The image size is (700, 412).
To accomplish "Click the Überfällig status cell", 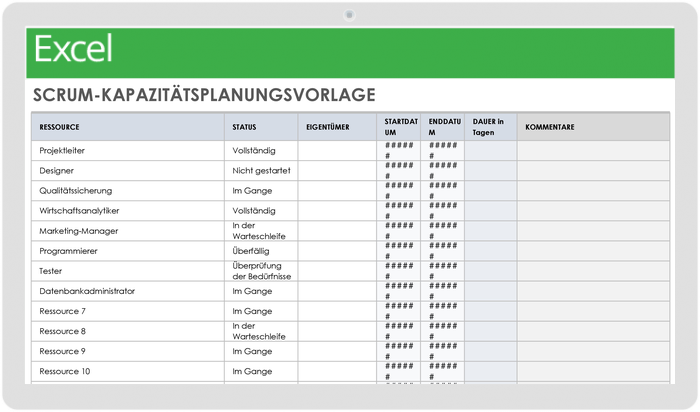I will click(261, 251).
